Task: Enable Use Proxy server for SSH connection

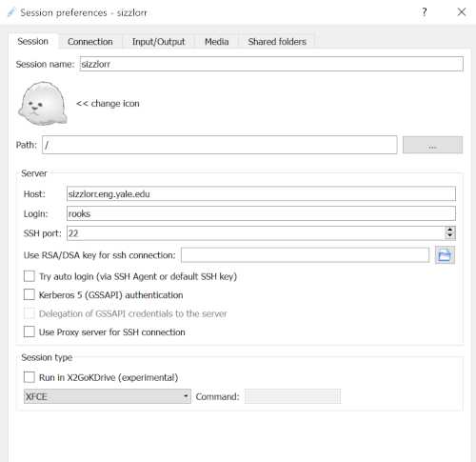Action: coord(30,331)
